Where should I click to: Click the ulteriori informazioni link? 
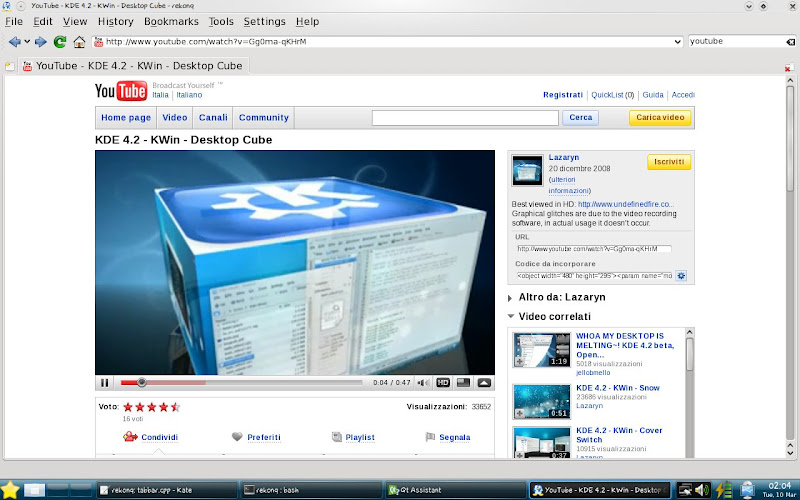pyautogui.click(x=569, y=185)
